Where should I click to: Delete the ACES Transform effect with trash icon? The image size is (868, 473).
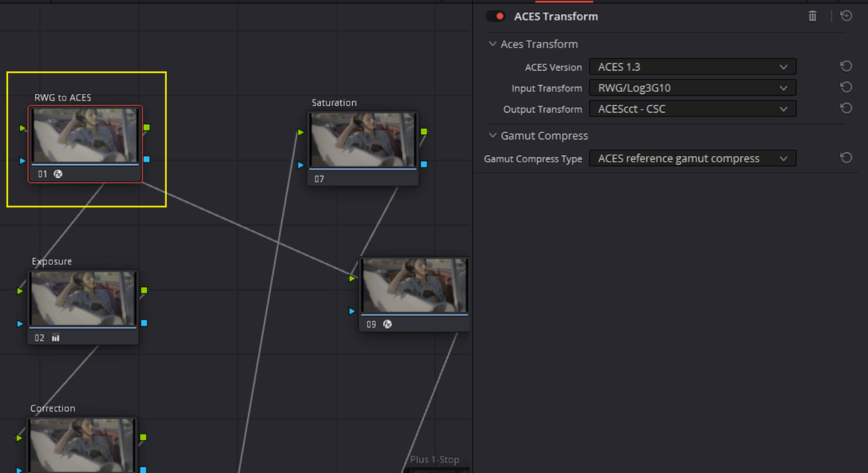point(812,16)
